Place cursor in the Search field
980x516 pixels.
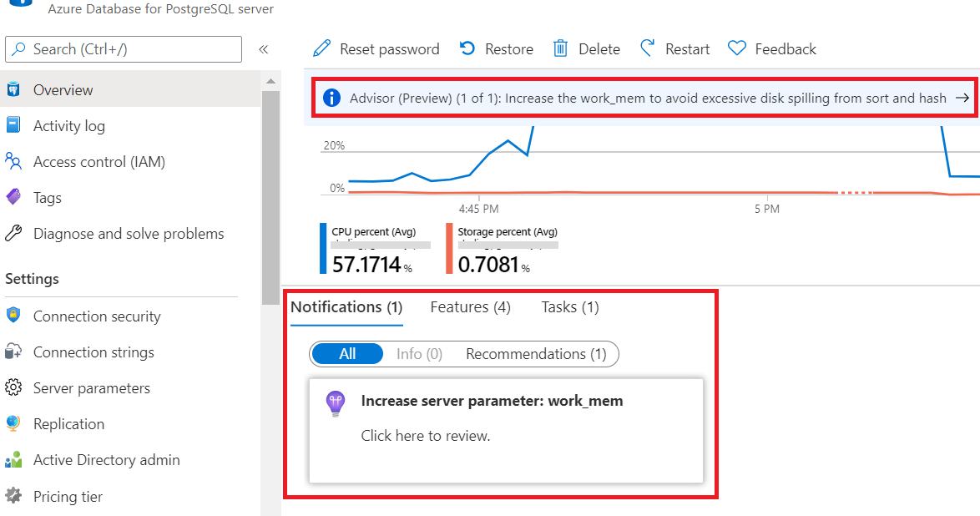point(124,49)
